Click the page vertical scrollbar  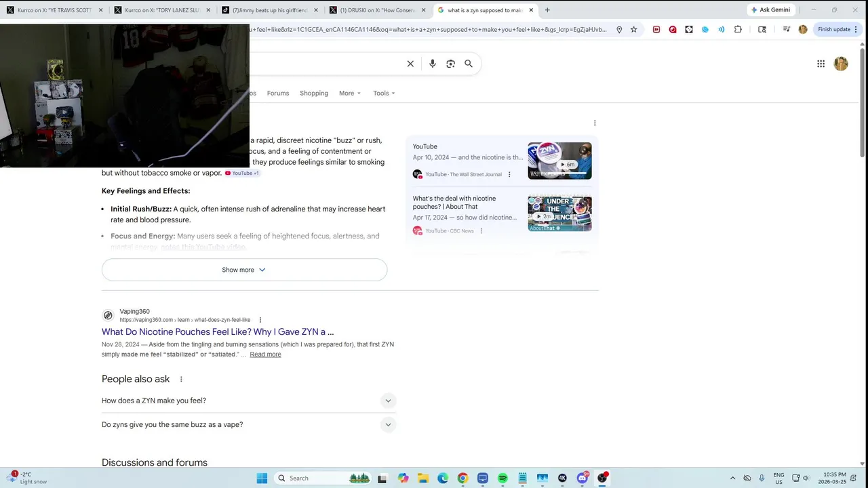tap(863, 102)
